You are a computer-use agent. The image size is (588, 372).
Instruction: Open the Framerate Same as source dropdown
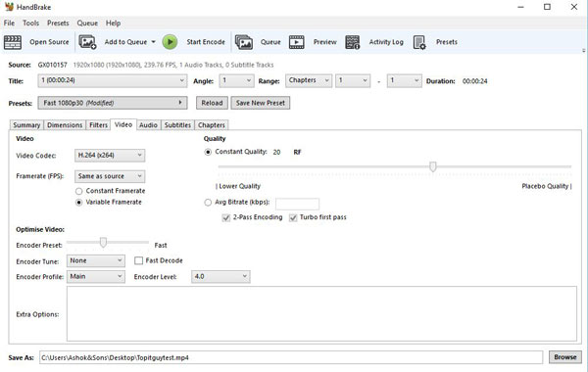pos(110,176)
